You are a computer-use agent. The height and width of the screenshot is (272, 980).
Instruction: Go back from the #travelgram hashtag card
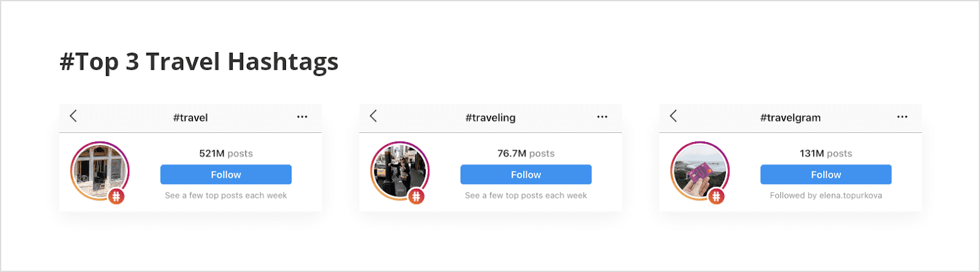point(673,116)
